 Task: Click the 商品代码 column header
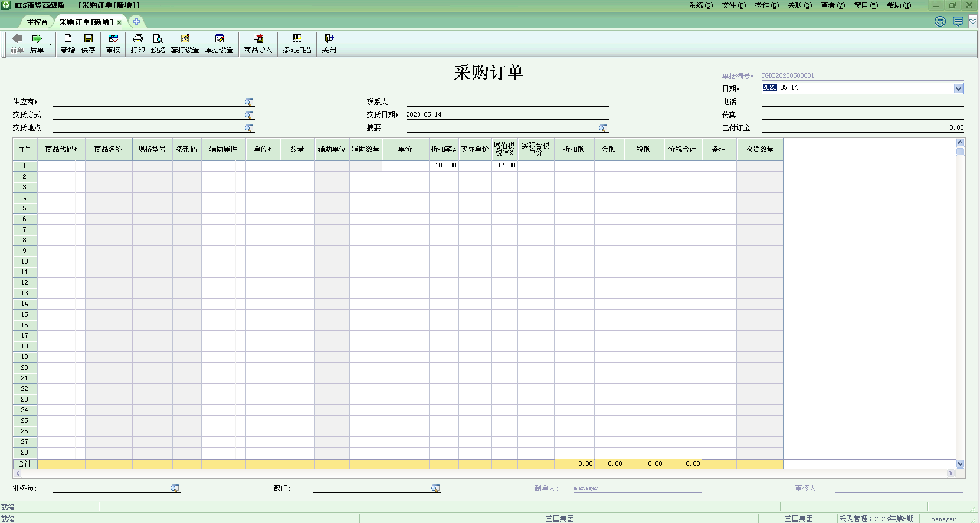click(61, 149)
